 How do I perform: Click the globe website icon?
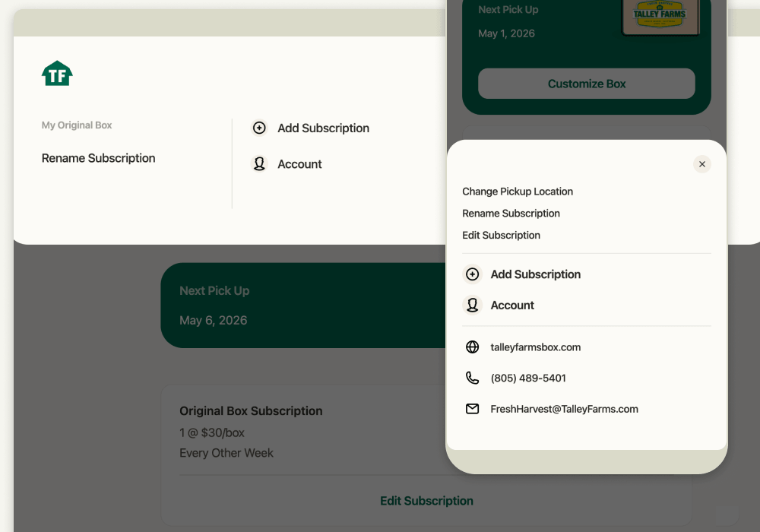coord(472,347)
